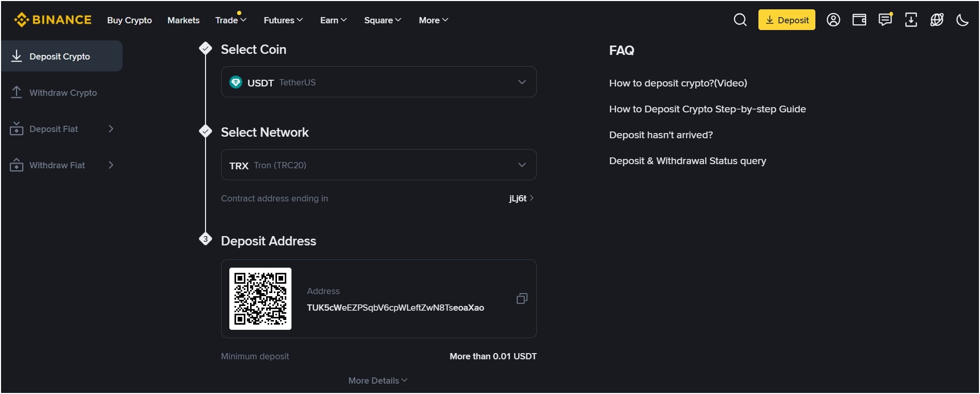Open the wallet icon
The width and height of the screenshot is (980, 394).
859,20
